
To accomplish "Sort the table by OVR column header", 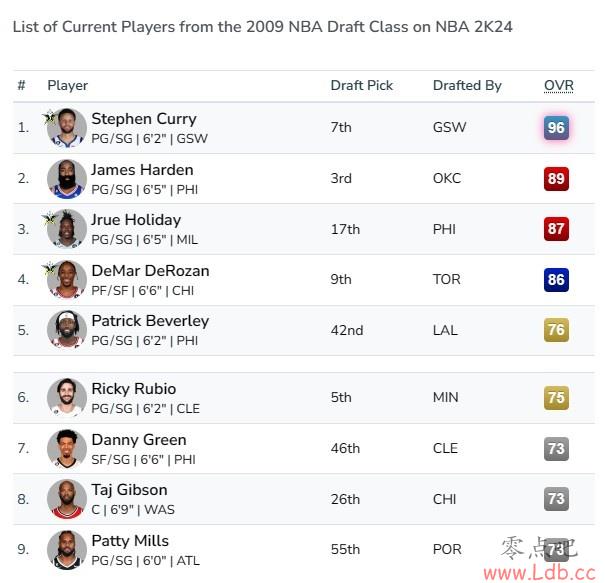I will (x=559, y=85).
